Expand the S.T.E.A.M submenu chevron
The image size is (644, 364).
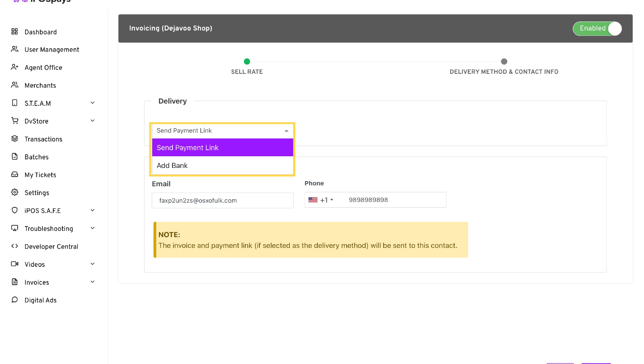pyautogui.click(x=93, y=103)
